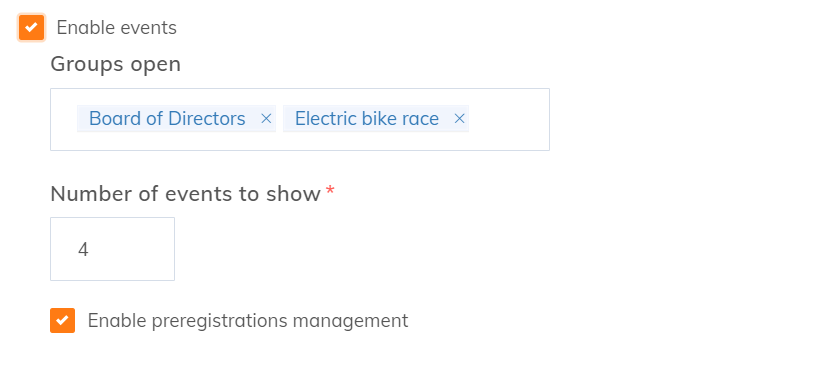Click empty space after Electric bike race tag
Image resolution: width=835 pixels, height=376 pixels.
click(x=509, y=119)
